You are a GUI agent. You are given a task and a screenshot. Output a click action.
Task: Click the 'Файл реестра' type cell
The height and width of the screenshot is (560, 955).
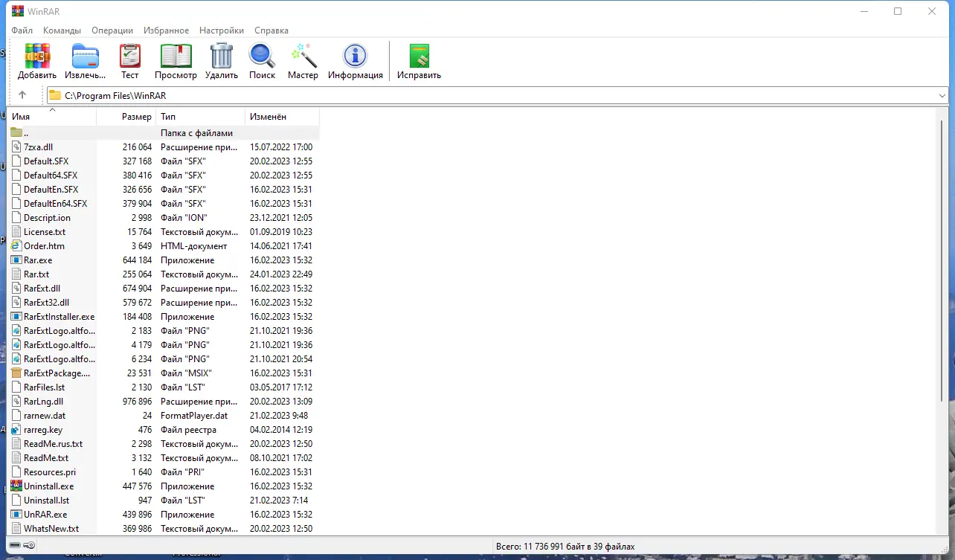click(x=188, y=430)
